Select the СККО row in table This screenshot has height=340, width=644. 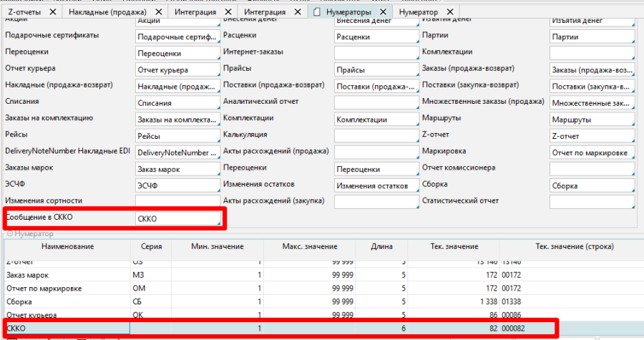pos(67,327)
